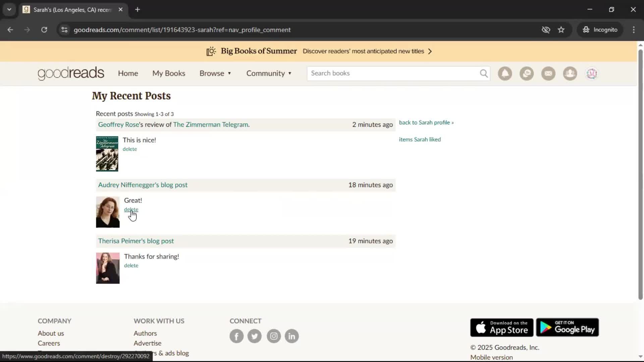Open My Books in the navigation
Image resolution: width=644 pixels, height=362 pixels.
[x=169, y=73]
